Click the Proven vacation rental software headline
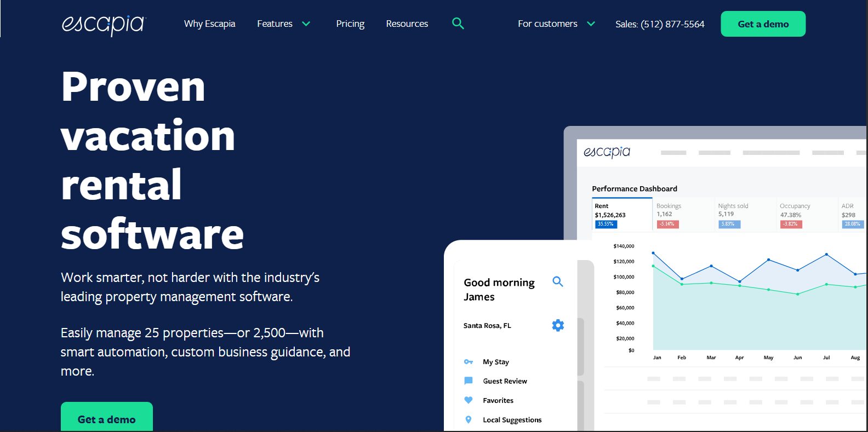 152,160
